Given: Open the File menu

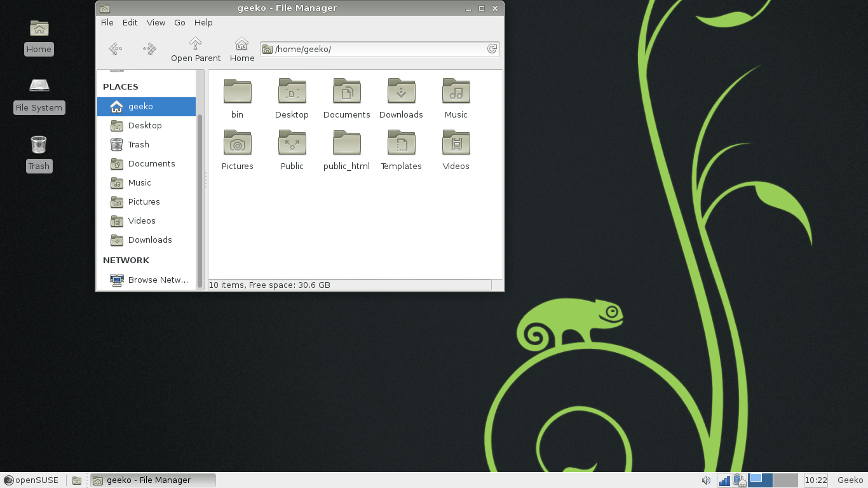Looking at the screenshot, I should [107, 22].
